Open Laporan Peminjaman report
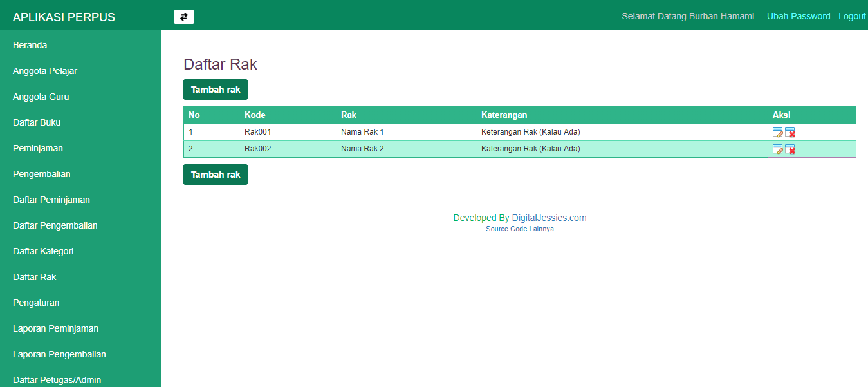This screenshot has width=868, height=387. [x=56, y=328]
